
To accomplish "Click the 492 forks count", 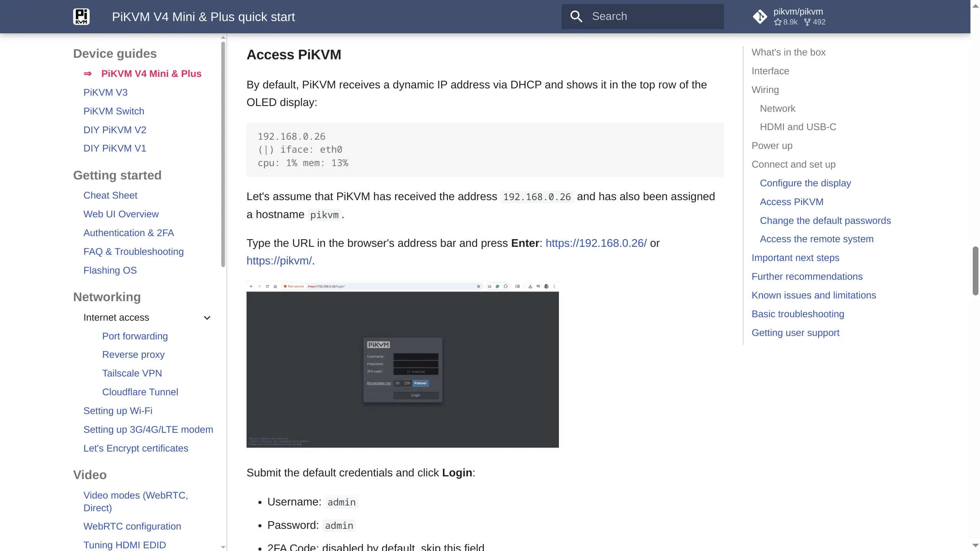I will coord(815,22).
